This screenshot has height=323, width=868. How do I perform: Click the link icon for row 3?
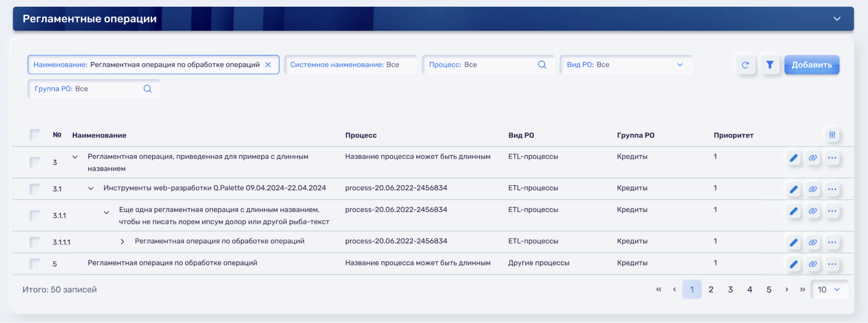813,158
